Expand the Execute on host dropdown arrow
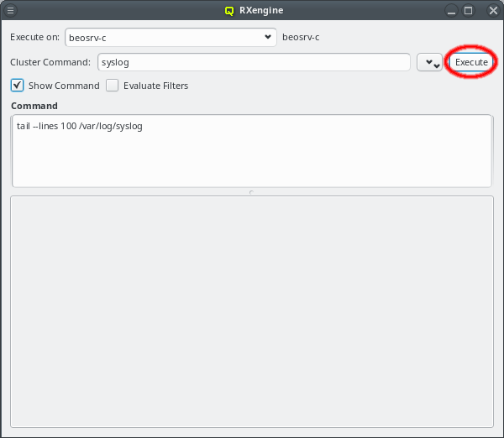This screenshot has height=438, width=504. click(x=267, y=38)
